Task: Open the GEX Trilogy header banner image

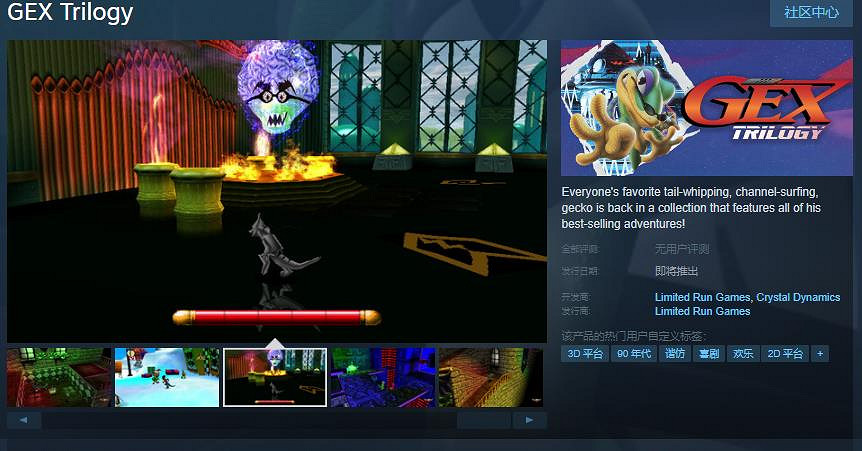Action: pyautogui.click(x=706, y=108)
